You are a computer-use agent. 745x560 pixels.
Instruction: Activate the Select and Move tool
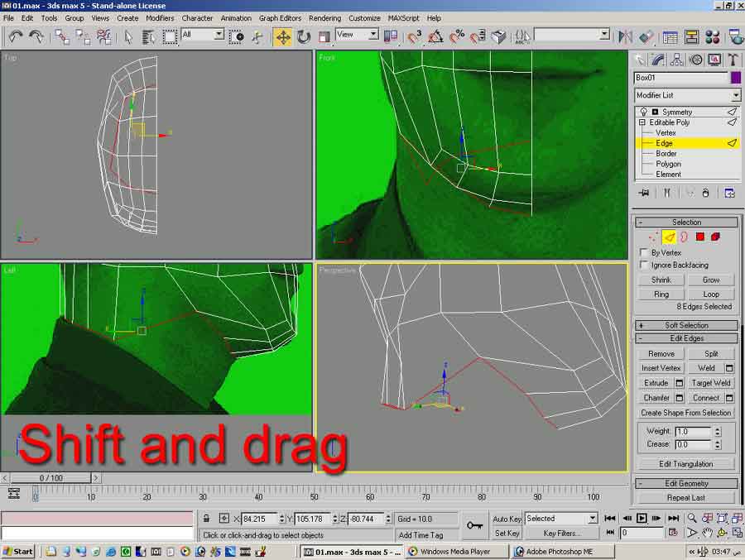click(283, 36)
